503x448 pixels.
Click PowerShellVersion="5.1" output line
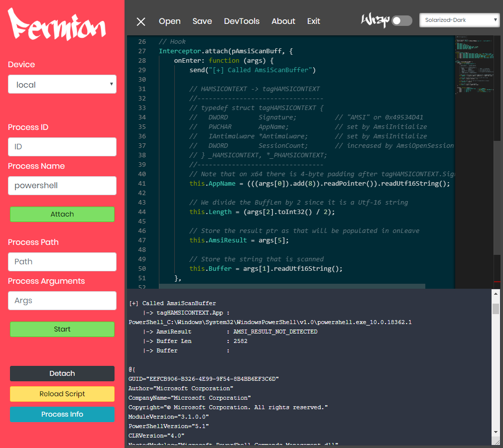coord(168,426)
